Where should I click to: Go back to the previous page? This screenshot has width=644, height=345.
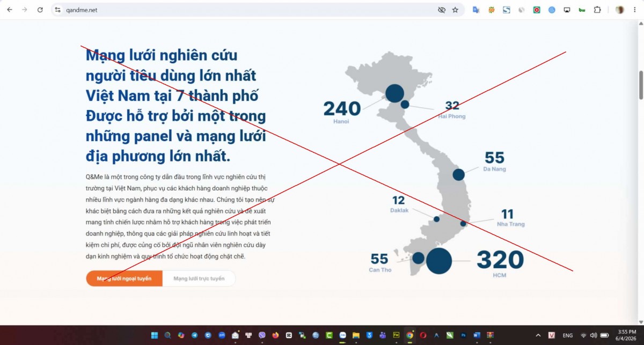point(10,10)
